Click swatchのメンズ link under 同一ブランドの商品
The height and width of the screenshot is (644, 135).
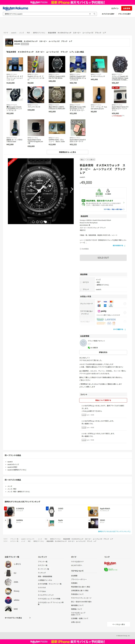13,465
